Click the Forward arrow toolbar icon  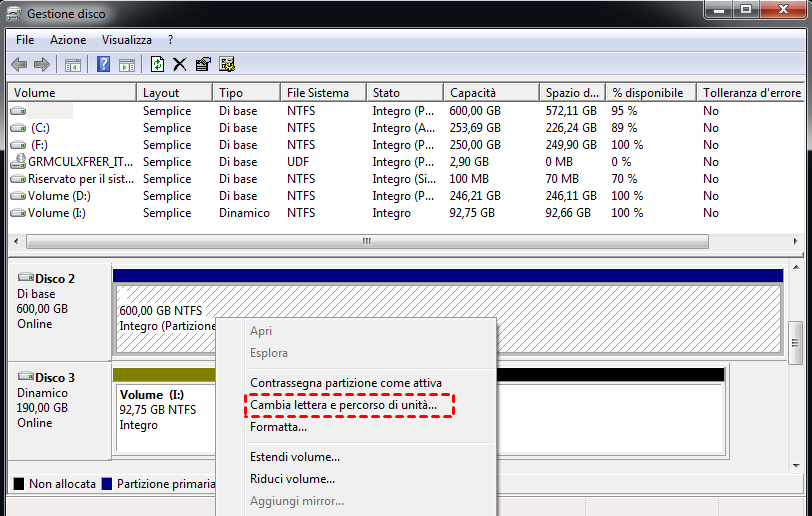click(42, 65)
